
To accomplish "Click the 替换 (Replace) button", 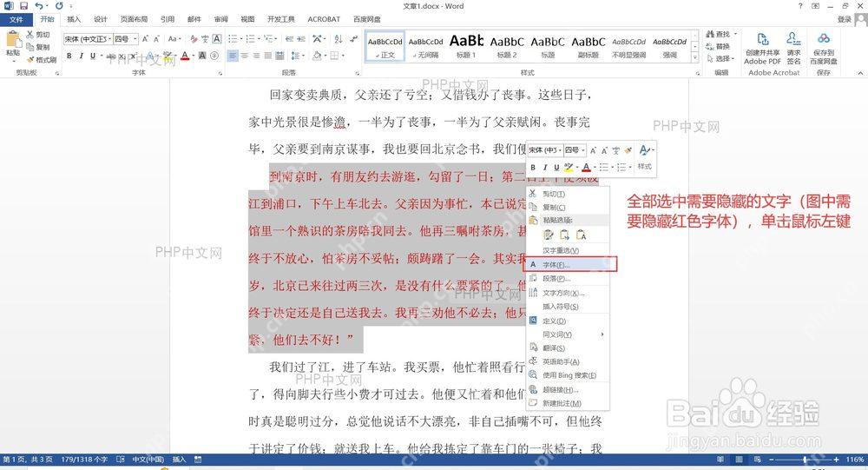I will tap(718, 47).
